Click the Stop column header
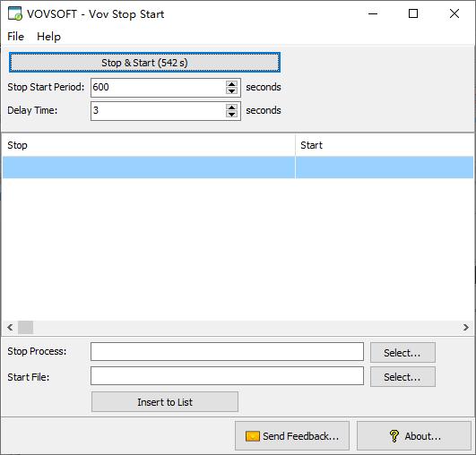The height and width of the screenshot is (455, 476). click(149, 145)
